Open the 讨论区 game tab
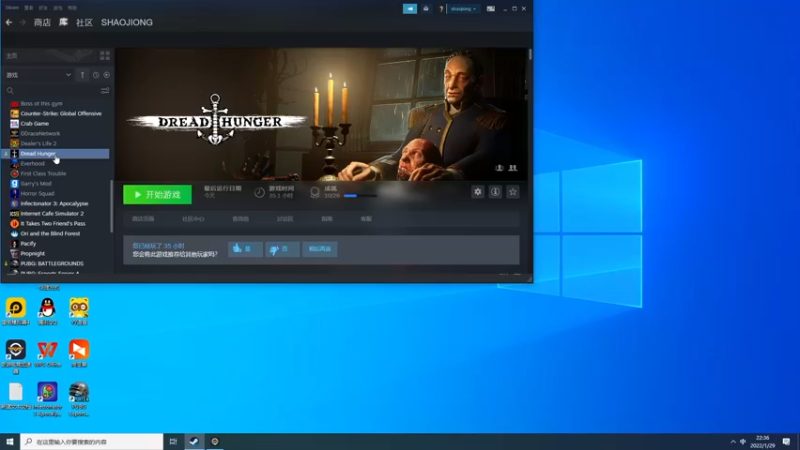The image size is (800, 450). coord(285,219)
